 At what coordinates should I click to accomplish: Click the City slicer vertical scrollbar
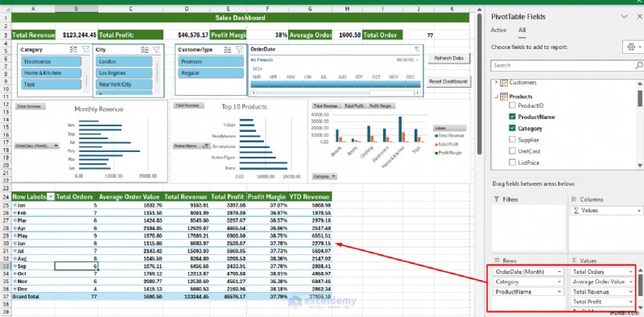[157, 76]
